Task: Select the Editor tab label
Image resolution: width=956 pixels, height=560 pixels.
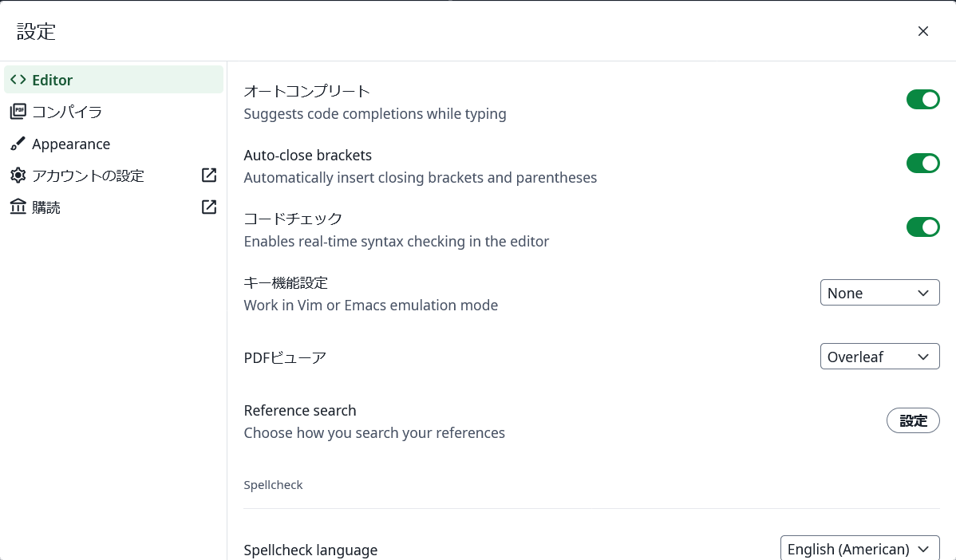Action: click(53, 80)
